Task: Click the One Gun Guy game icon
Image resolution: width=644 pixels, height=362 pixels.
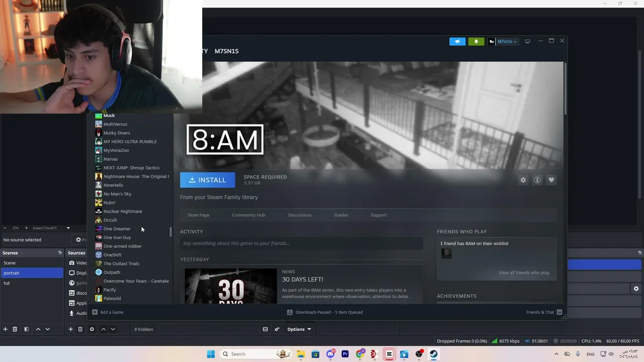Action: click(x=99, y=237)
